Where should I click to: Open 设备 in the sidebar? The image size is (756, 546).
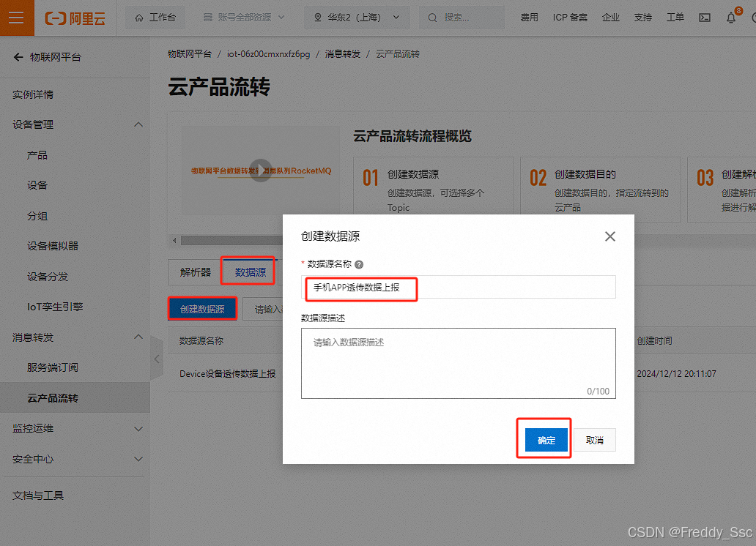pos(37,185)
